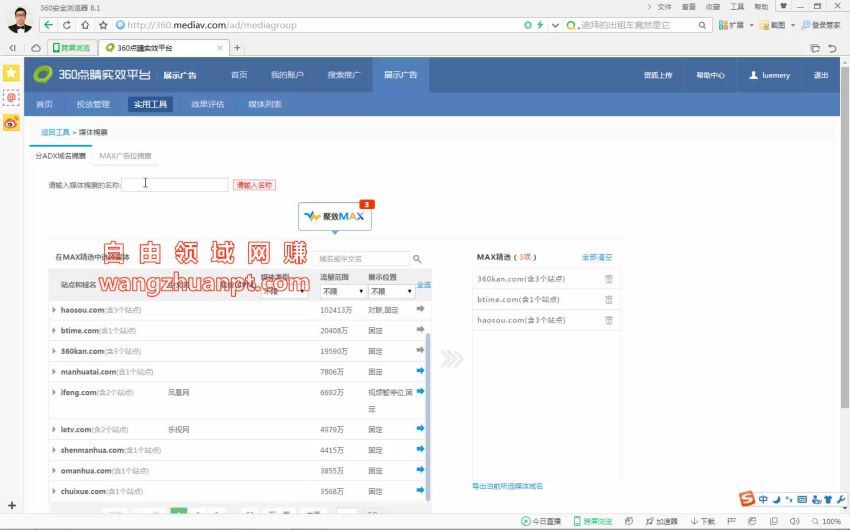Reload the page with the refresh icon
The width and height of the screenshot is (850, 530).
[x=67, y=25]
